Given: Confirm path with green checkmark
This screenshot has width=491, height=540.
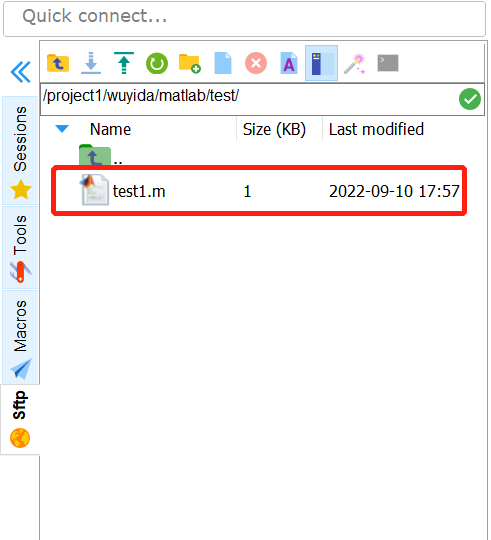Looking at the screenshot, I should click(470, 99).
